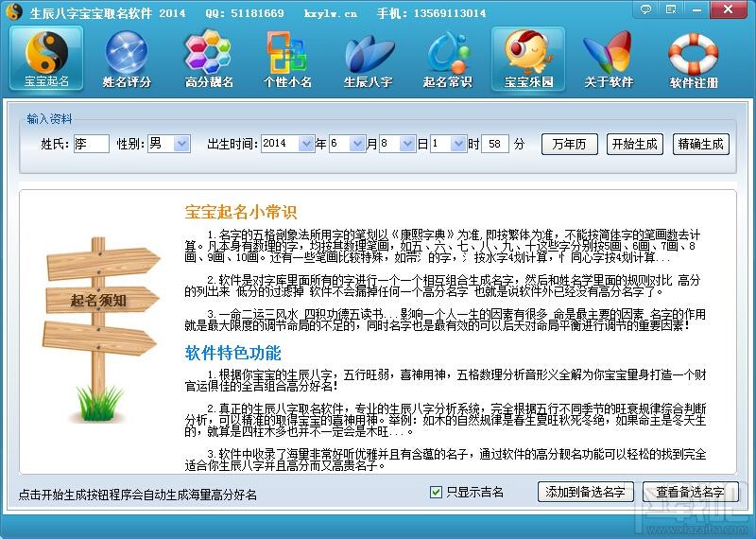The width and height of the screenshot is (756, 539).
Task: Open the 起名常识 blue swirl icon
Action: 448,59
